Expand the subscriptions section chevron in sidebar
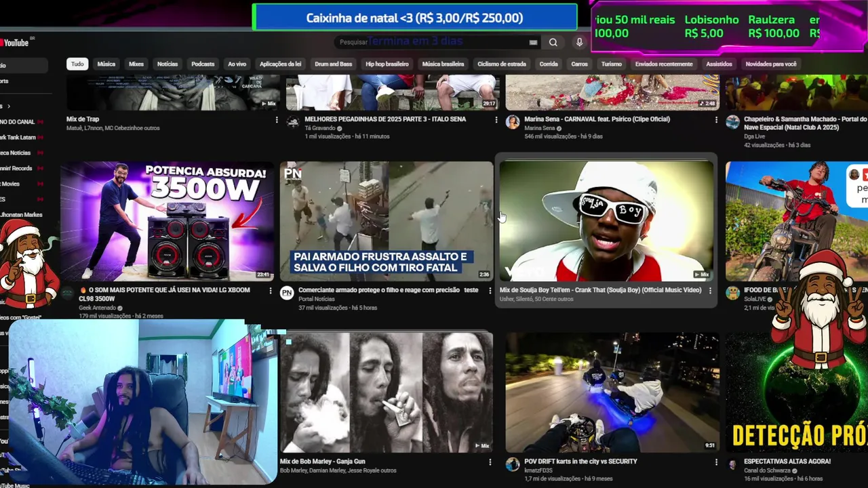Viewport: 868px width, 488px height. click(9, 106)
